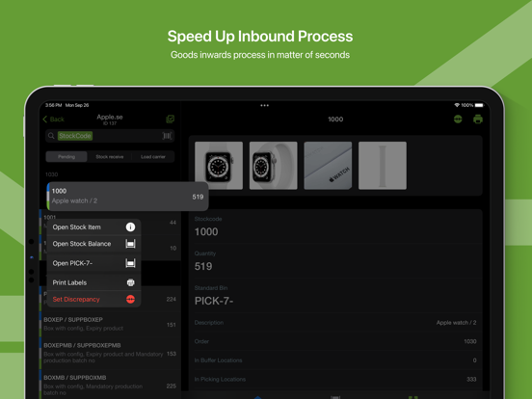The image size is (532, 399).
Task: Click the round green discrepancy icon beside printer
Action: (458, 120)
